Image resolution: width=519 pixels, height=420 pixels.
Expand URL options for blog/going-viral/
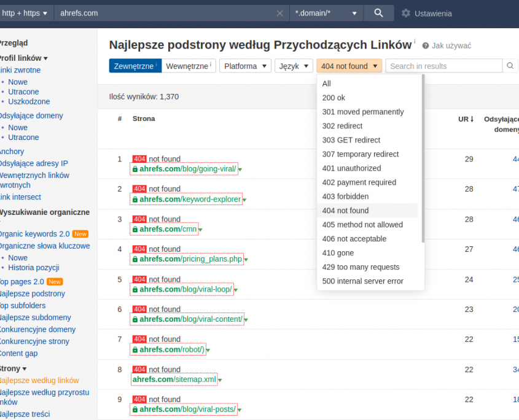(240, 170)
